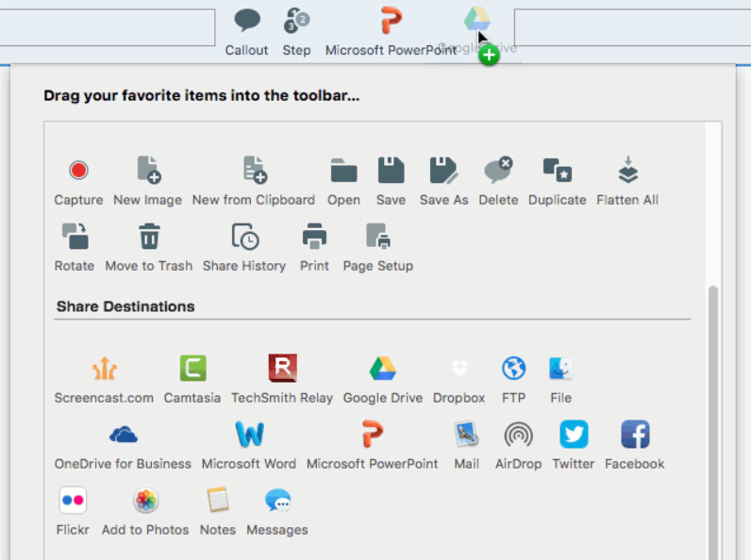This screenshot has height=560, width=751.
Task: Choose the Rotate icon
Action: click(75, 236)
